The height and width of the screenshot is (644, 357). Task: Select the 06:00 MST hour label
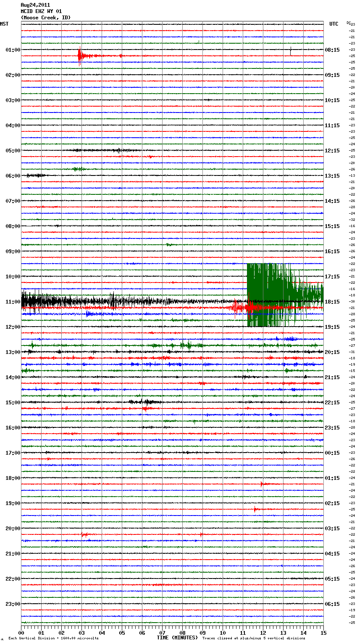13,176
